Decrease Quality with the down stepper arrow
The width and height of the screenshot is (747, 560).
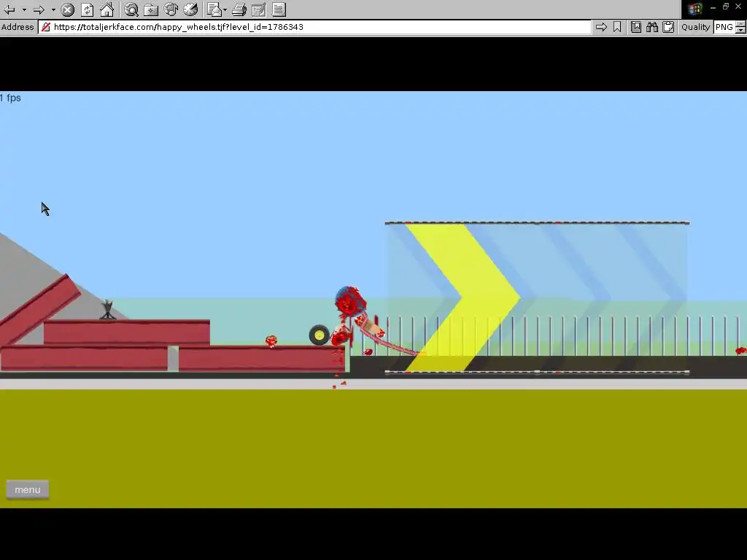click(741, 31)
